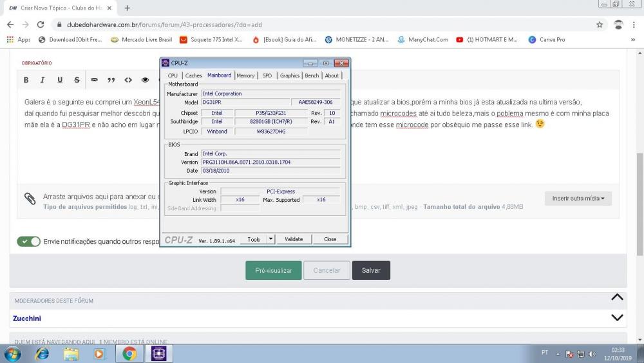Open ManyChat.Com bookmark
Viewport: 644px width, 363px height.
[x=422, y=39]
